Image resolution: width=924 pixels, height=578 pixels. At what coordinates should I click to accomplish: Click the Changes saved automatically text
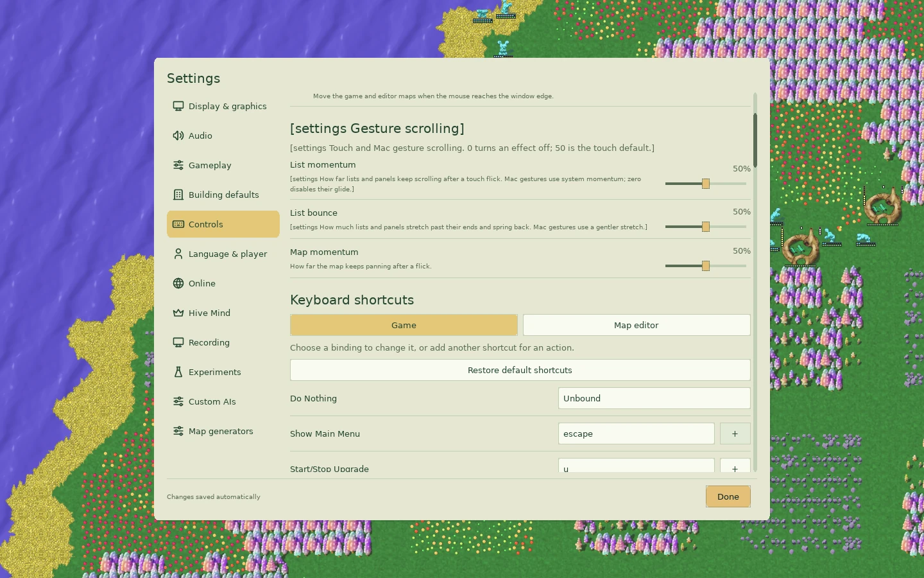click(214, 496)
